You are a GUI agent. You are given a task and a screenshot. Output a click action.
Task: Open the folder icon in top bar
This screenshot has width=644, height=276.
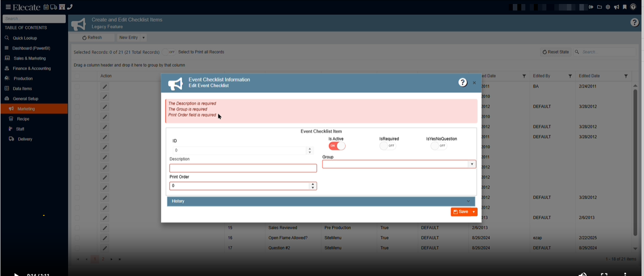coord(599,7)
